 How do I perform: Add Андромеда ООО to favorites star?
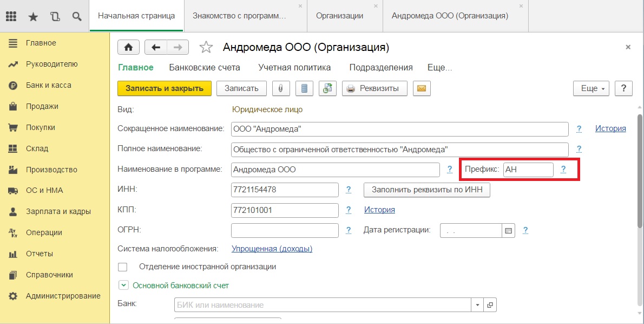[x=206, y=47]
